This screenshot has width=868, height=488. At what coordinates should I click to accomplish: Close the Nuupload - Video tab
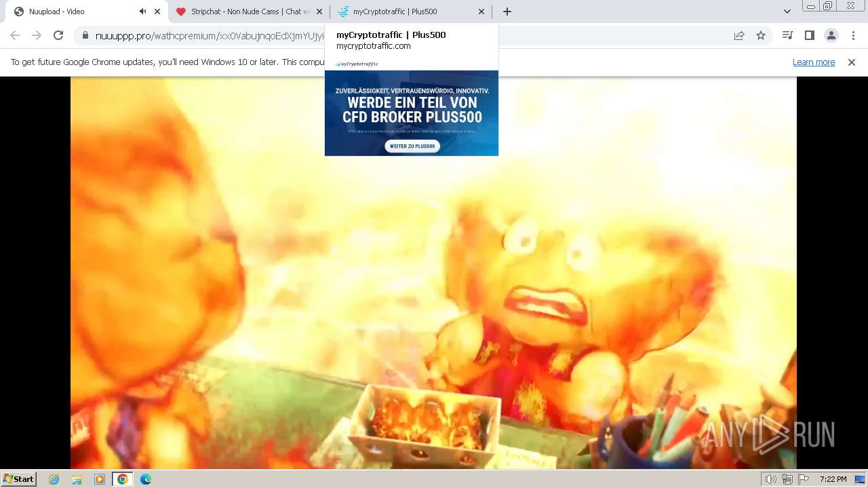click(x=157, y=12)
